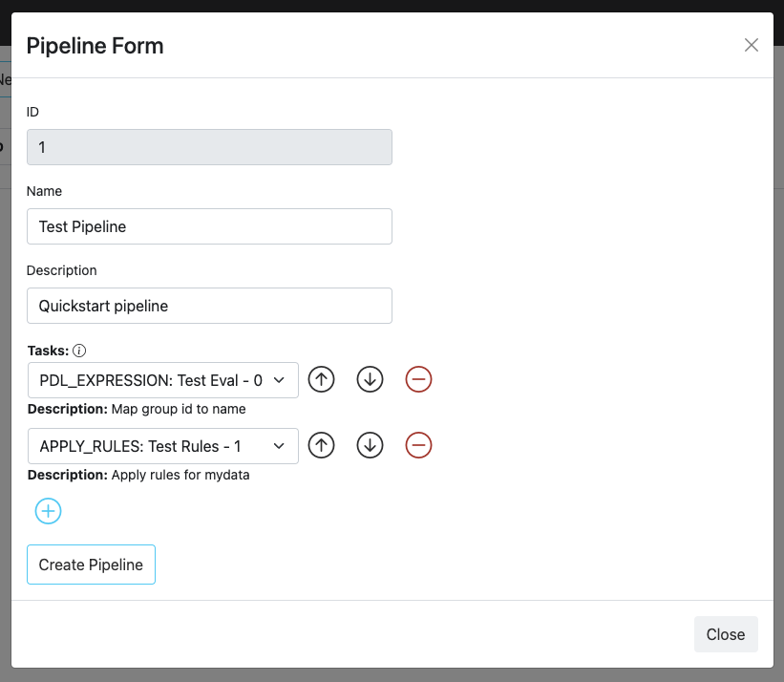
Task: Remove the APPLY_RULES: Test Rules task
Action: pos(418,445)
